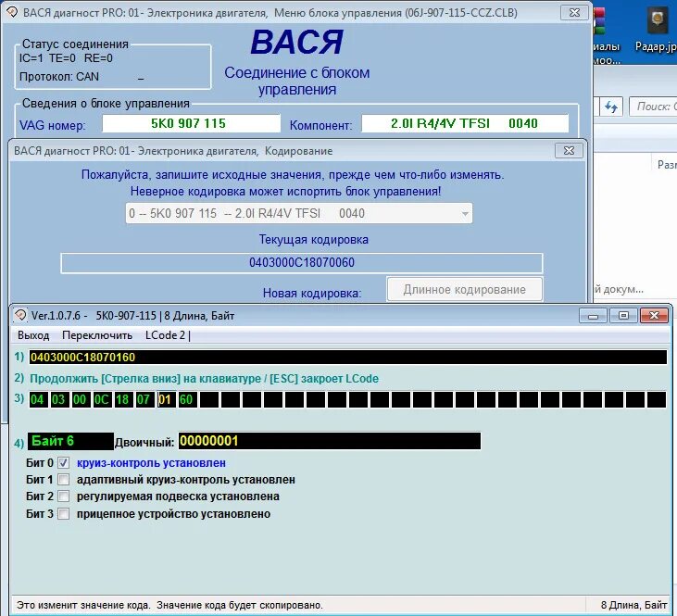Click the ВАСЯ diagnost main title icon
Image resolution: width=677 pixels, height=616 pixels.
[x=12, y=13]
